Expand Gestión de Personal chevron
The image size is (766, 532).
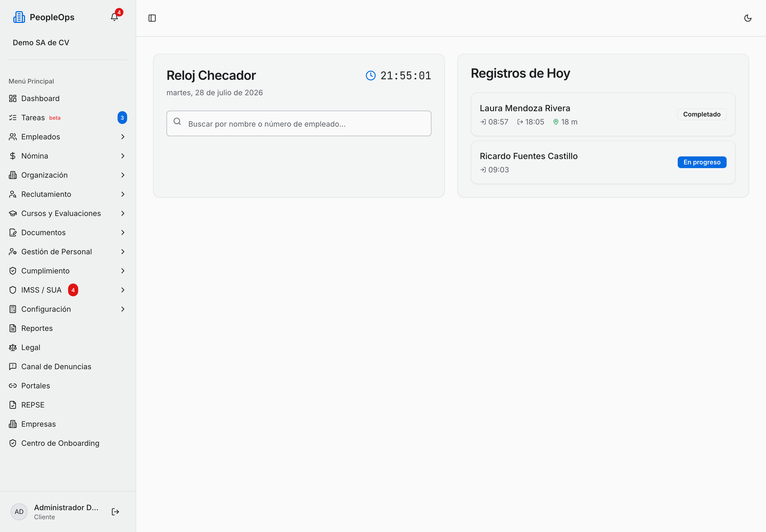click(x=123, y=252)
